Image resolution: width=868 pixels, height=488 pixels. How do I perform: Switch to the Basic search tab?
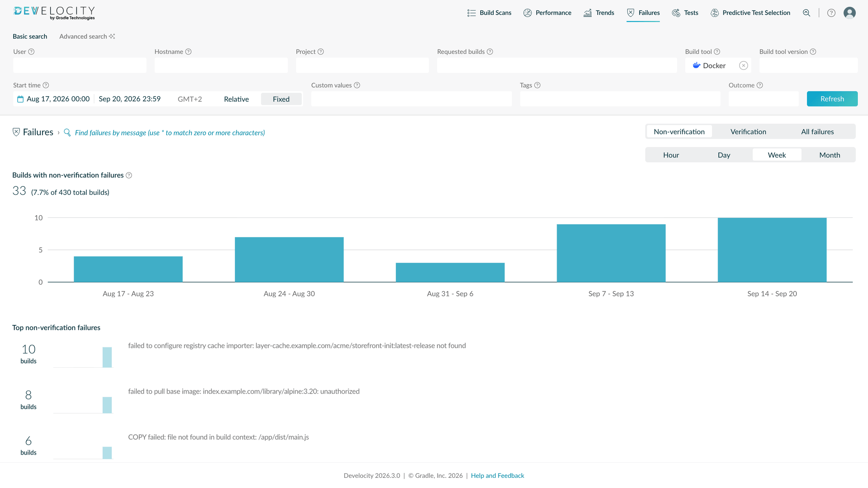point(30,36)
